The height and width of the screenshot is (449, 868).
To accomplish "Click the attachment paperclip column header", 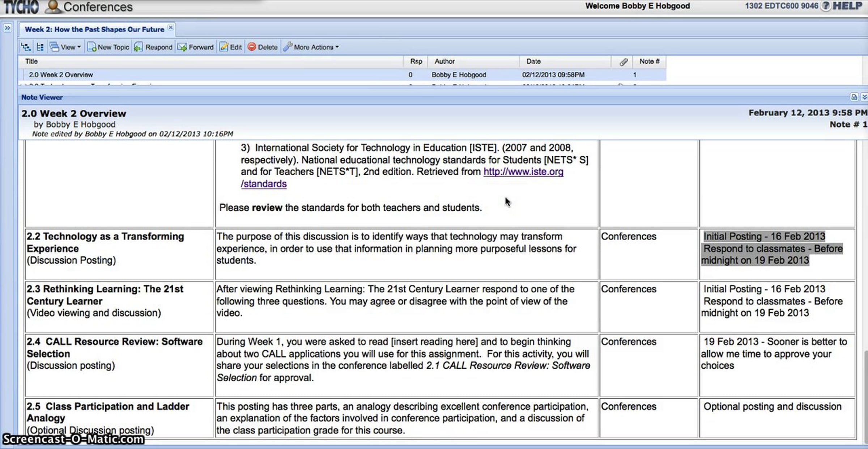I will [623, 62].
